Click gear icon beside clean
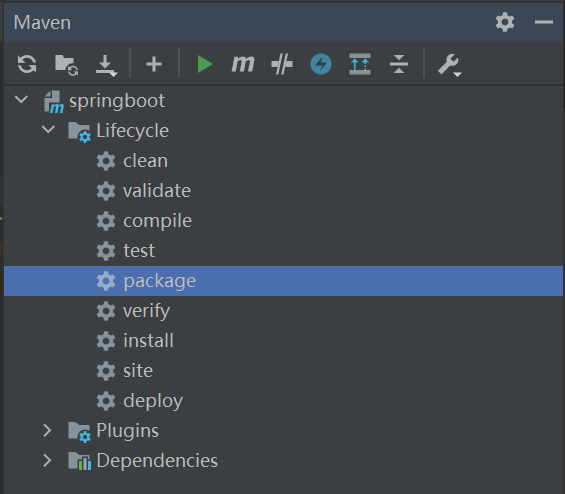Viewport: 565px width, 494px height. coord(106,161)
